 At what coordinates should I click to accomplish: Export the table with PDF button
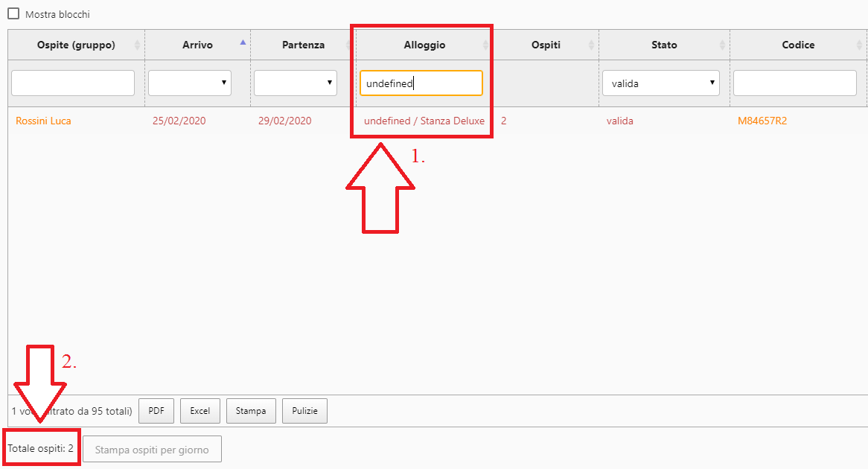[x=156, y=411]
